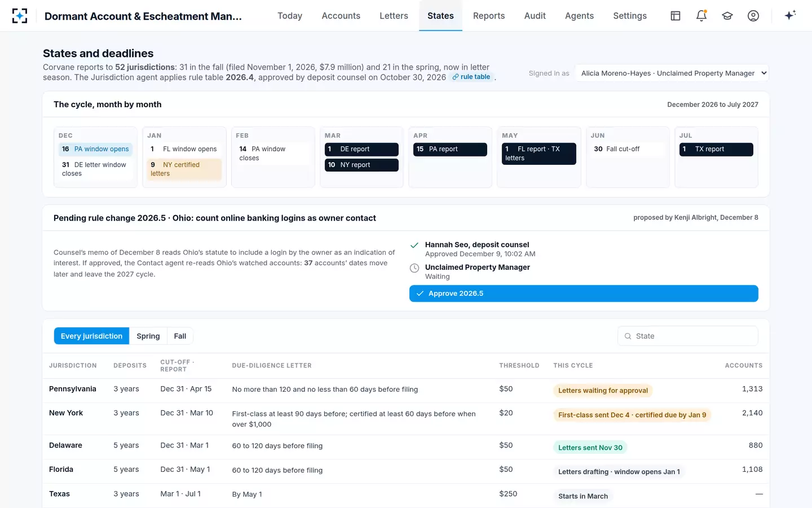Image resolution: width=812 pixels, height=508 pixels.
Task: Click the Letters drafting window opens Jan 1 badge
Action: point(619,472)
